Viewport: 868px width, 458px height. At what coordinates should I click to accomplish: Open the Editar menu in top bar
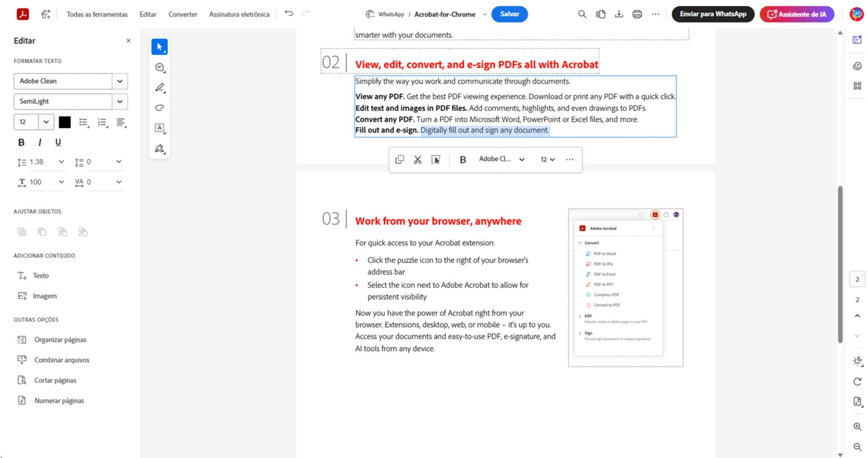[x=148, y=14]
